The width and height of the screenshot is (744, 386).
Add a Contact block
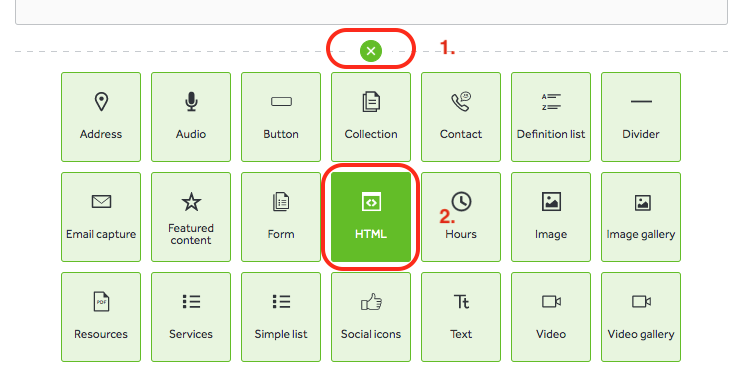[x=461, y=117]
